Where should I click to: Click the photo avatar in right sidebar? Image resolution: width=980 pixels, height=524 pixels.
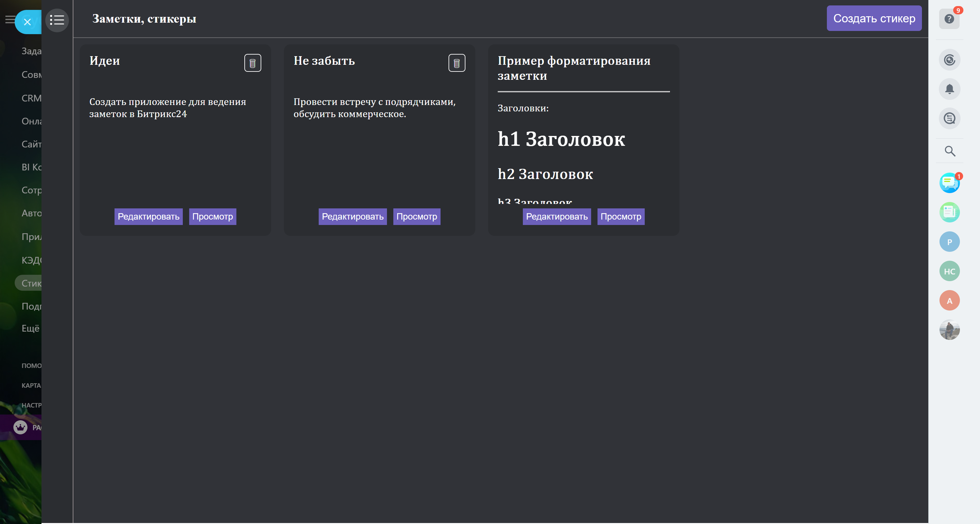[x=949, y=330]
